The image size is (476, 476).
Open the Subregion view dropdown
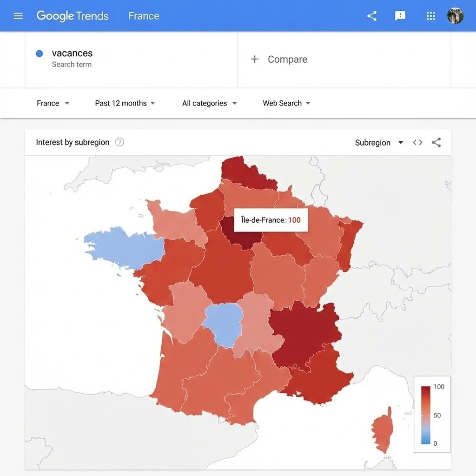click(x=379, y=143)
